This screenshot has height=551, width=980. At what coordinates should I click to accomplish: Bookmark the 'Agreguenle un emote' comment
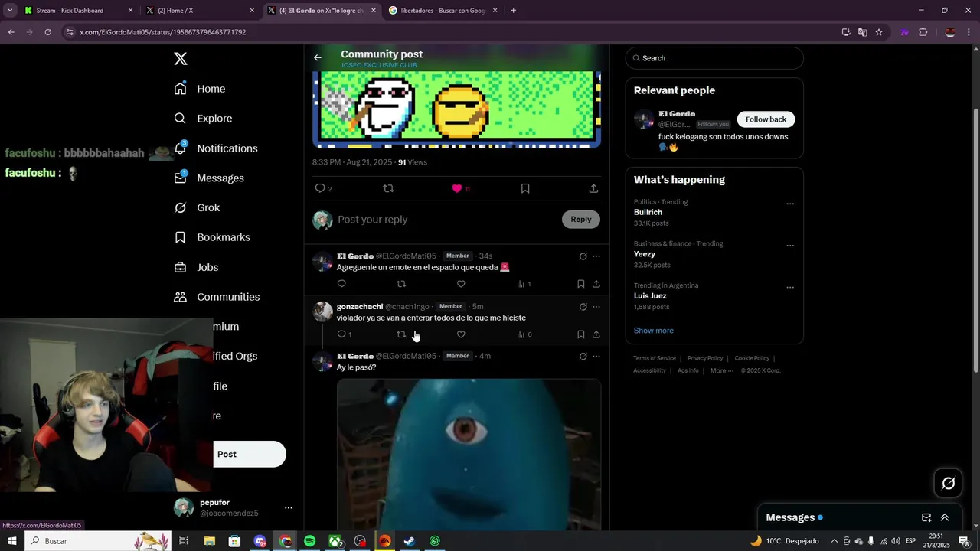(x=581, y=284)
